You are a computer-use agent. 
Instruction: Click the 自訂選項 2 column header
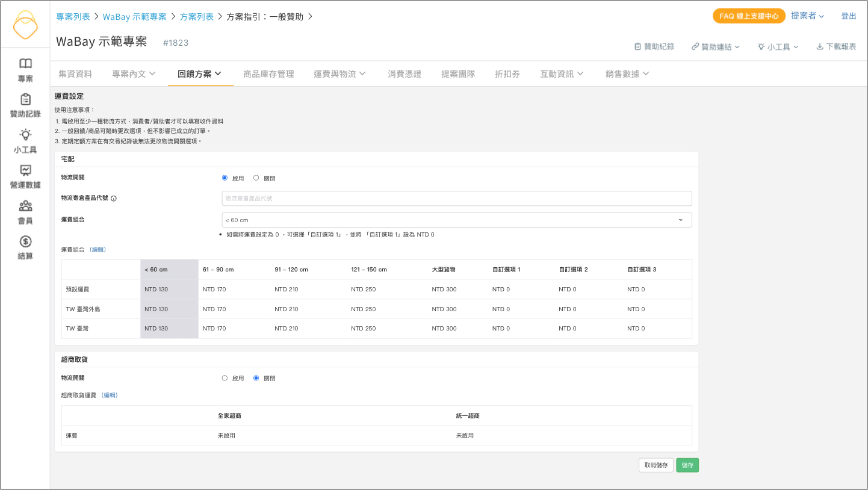point(573,270)
